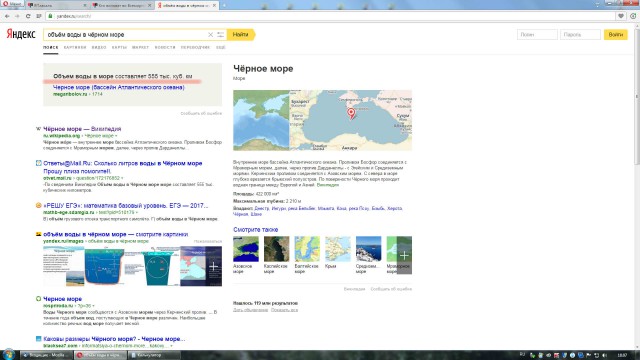
Task: Open advanced search settings icon in search box
Action: [220, 35]
